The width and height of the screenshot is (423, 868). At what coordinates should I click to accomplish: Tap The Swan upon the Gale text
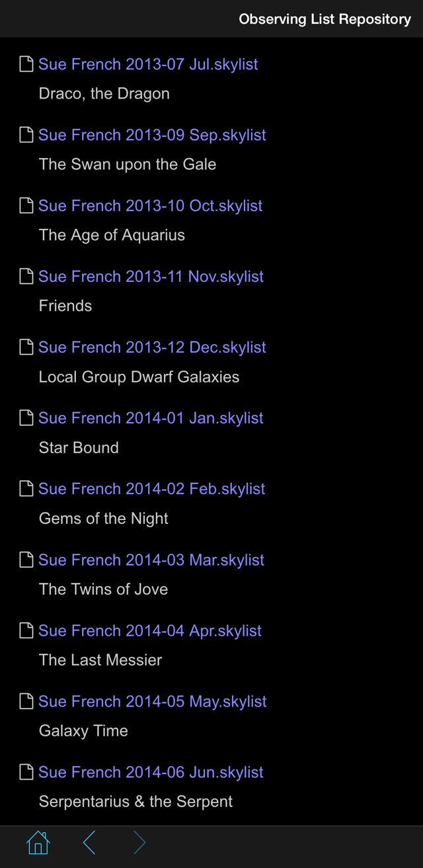(128, 165)
